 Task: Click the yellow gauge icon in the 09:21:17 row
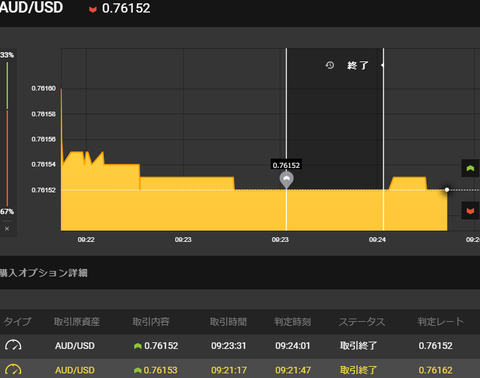click(x=13, y=370)
